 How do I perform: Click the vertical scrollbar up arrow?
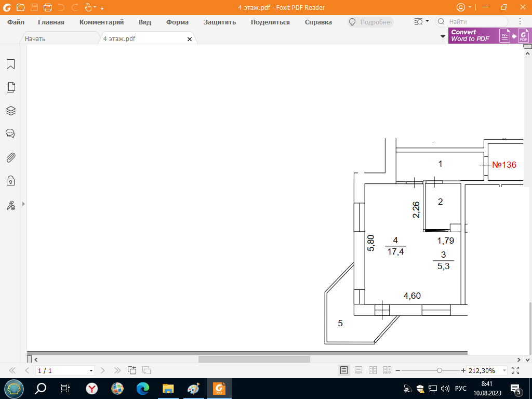pos(528,54)
